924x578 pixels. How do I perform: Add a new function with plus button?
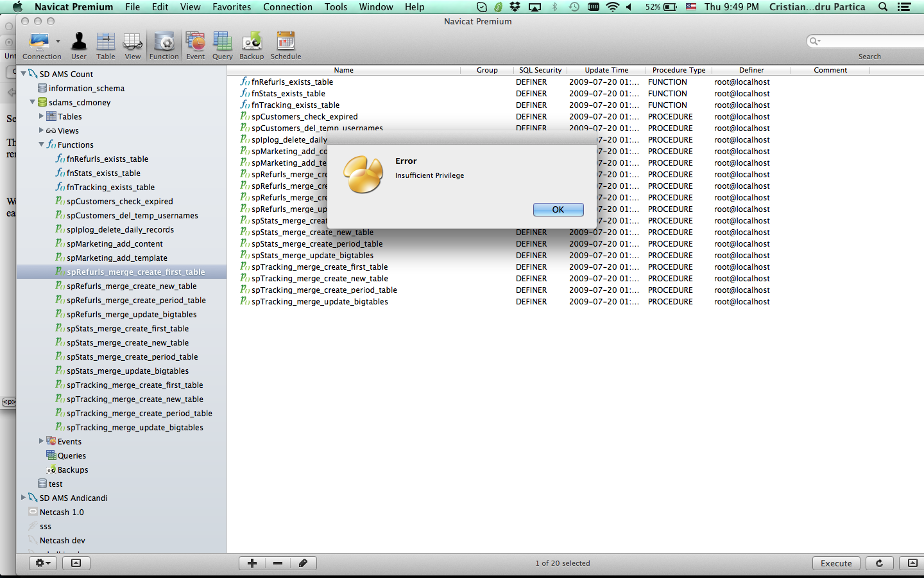coord(252,563)
